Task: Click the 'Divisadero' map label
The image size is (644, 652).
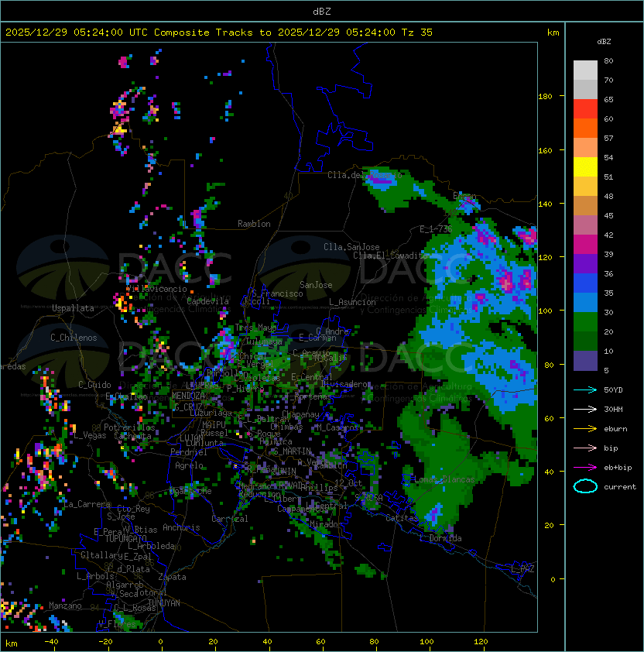Action: pyautogui.click(x=344, y=384)
